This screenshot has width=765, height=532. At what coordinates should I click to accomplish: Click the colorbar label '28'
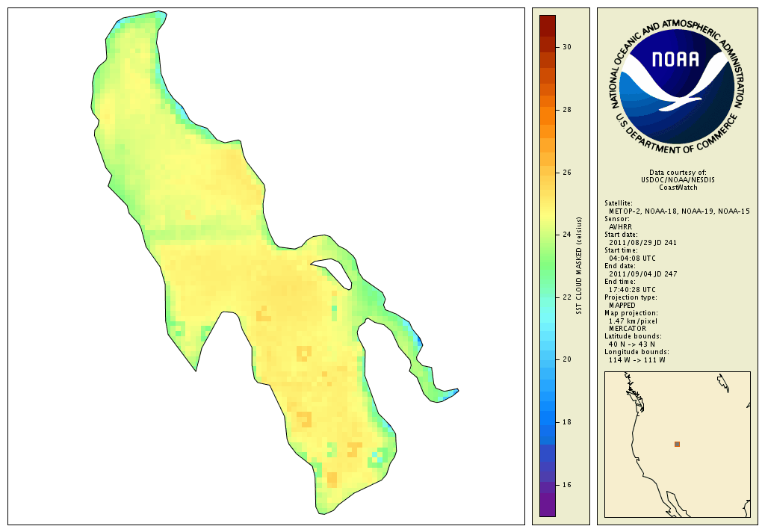(x=566, y=110)
